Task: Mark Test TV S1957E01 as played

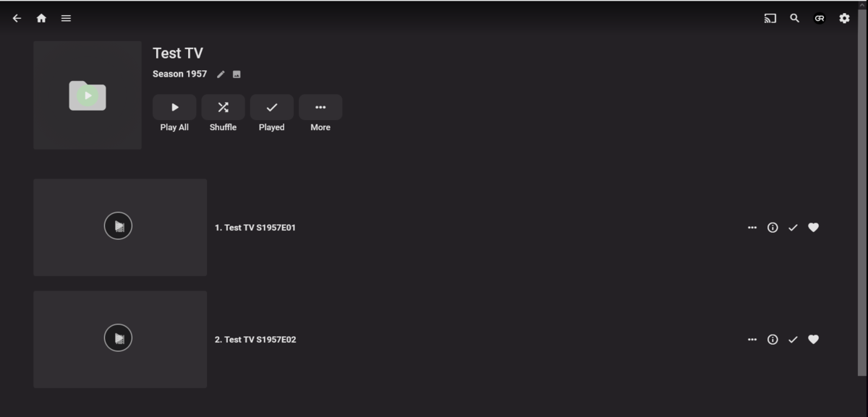Action: [x=793, y=227]
